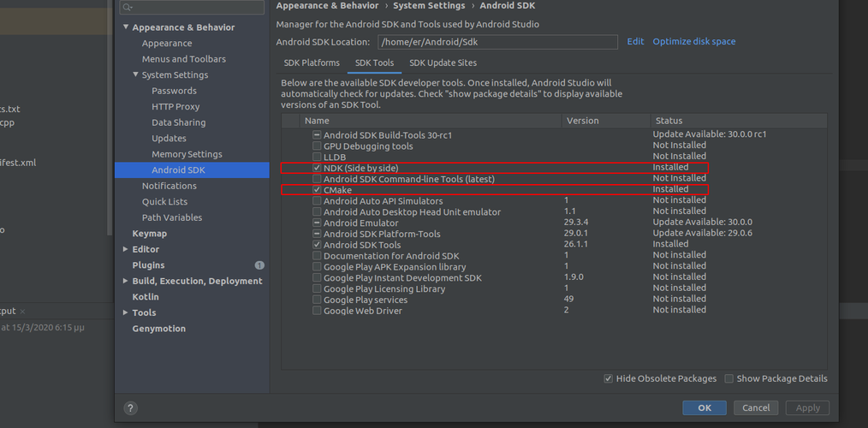Click the Android SDK Location path field
Image resolution: width=868 pixels, height=428 pixels.
[496, 42]
